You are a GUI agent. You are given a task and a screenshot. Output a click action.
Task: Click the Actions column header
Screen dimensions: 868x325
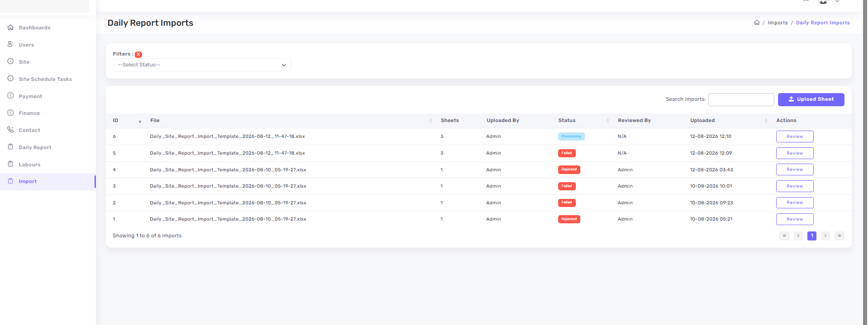point(786,120)
